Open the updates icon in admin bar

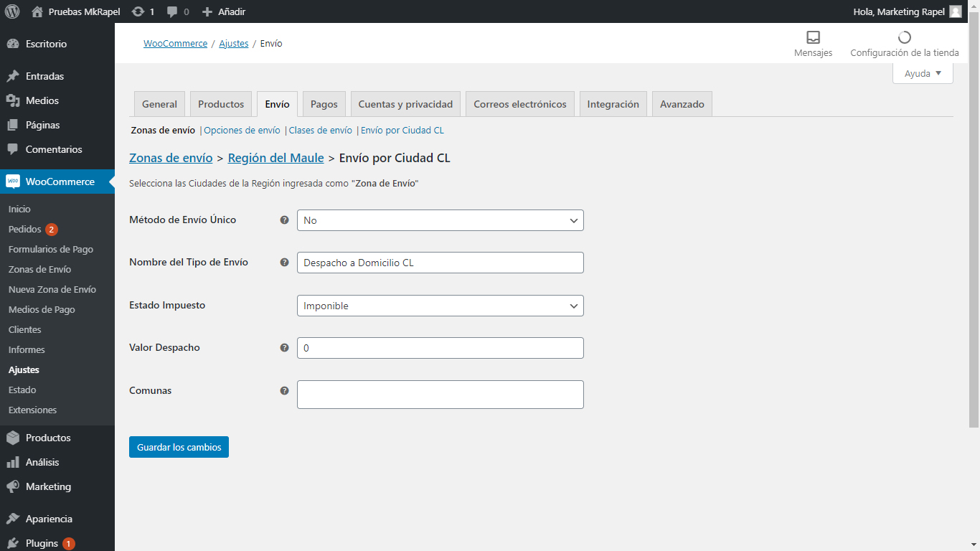pyautogui.click(x=138, y=11)
